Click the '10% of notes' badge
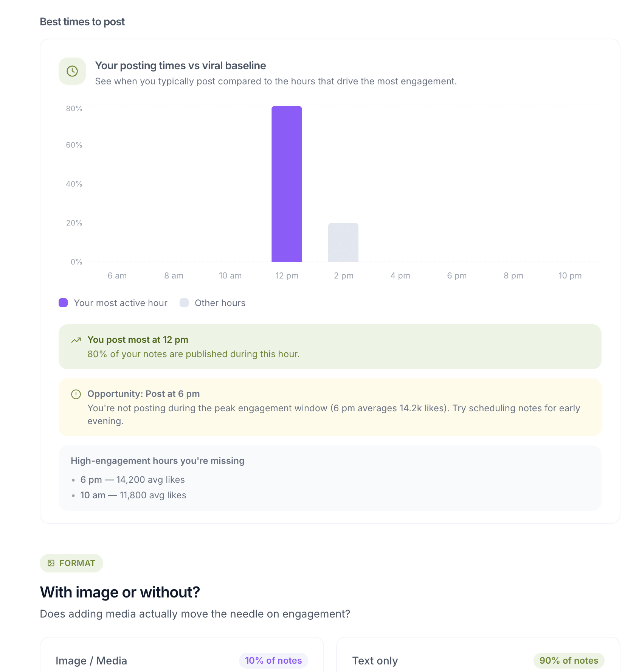This screenshot has height=672, width=639. [x=273, y=661]
